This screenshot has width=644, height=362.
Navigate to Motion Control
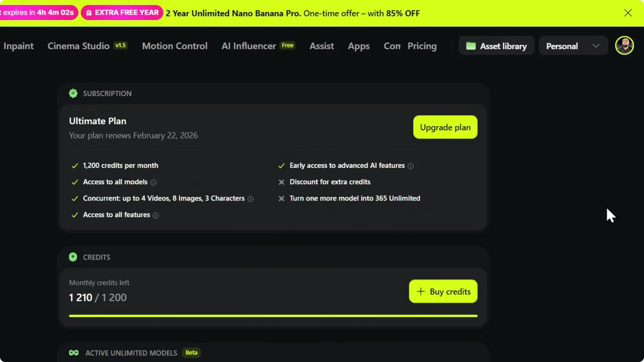tap(175, 46)
